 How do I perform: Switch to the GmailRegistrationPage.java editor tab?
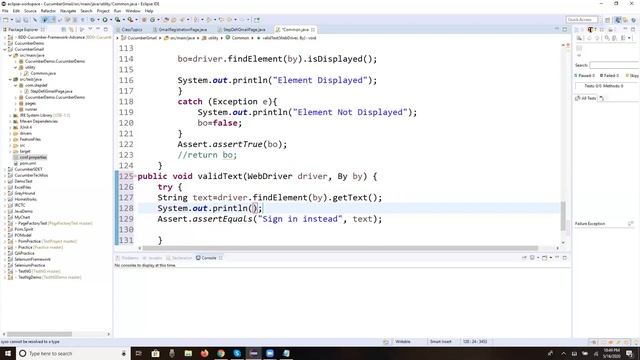(x=182, y=30)
